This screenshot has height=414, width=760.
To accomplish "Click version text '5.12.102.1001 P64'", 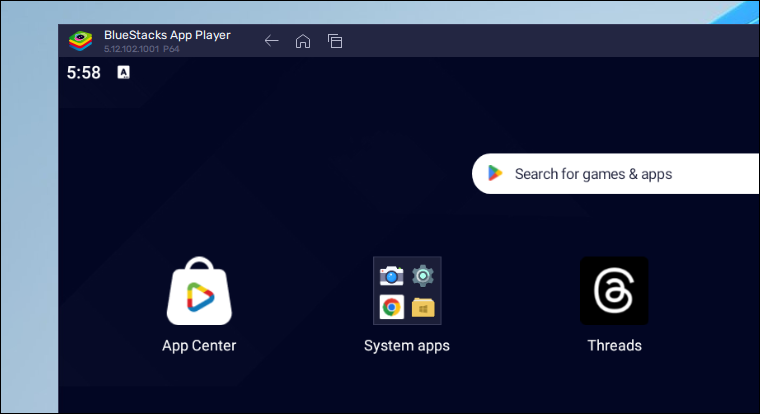I will tap(142, 49).
